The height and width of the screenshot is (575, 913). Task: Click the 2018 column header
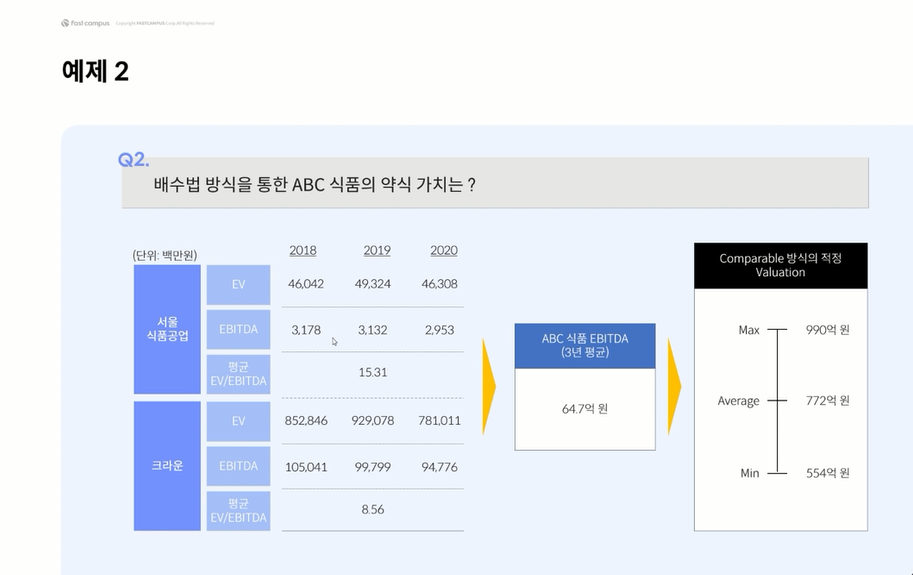point(303,250)
